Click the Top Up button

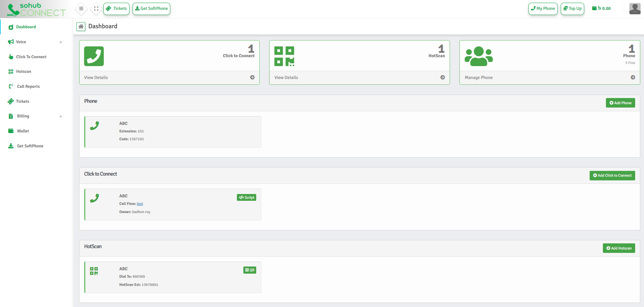(x=572, y=9)
